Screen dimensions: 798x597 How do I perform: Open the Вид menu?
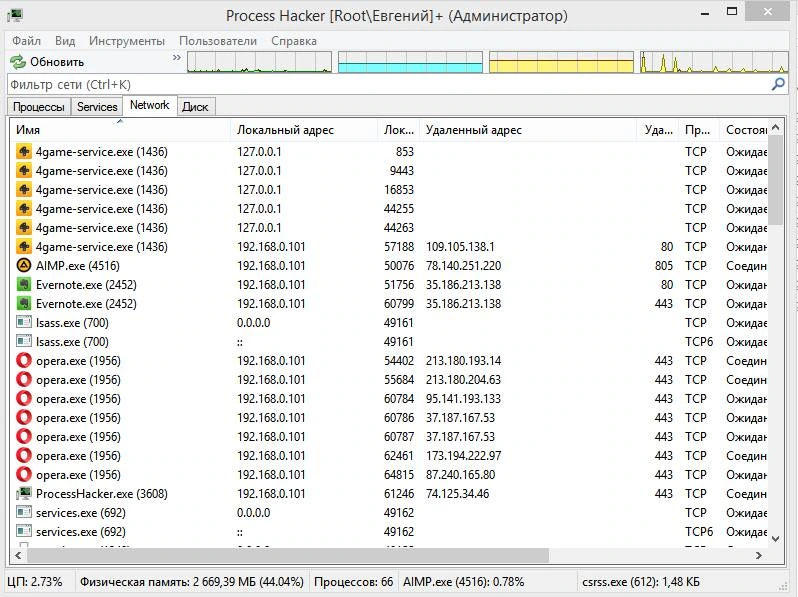click(65, 41)
